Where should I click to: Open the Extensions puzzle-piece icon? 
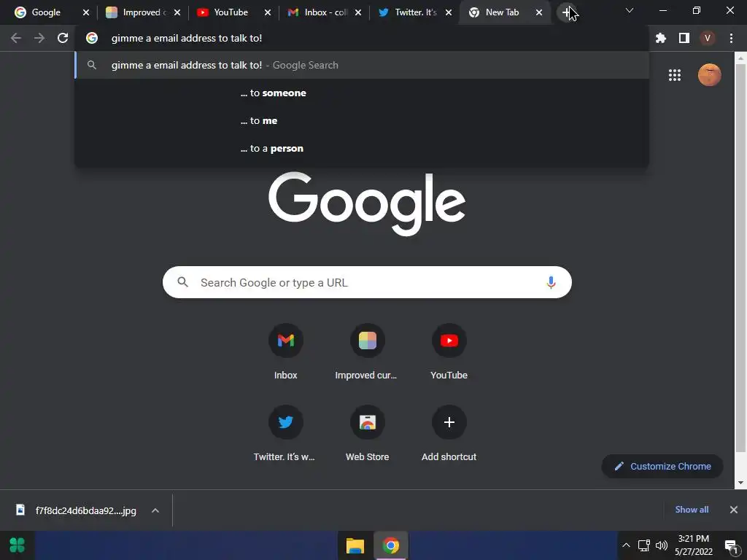(x=660, y=38)
